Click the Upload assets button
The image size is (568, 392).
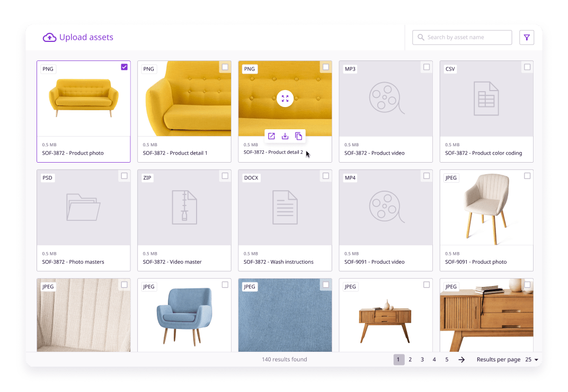[78, 37]
